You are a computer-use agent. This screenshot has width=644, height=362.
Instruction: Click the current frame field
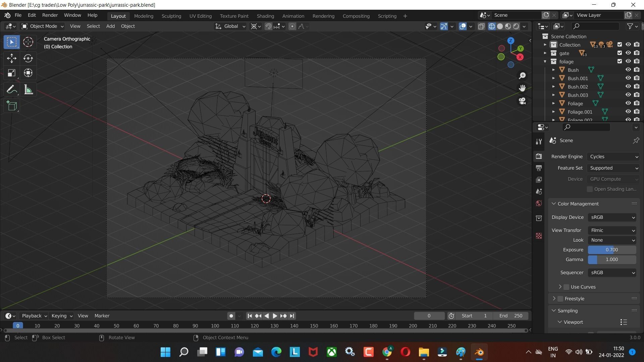click(x=429, y=316)
